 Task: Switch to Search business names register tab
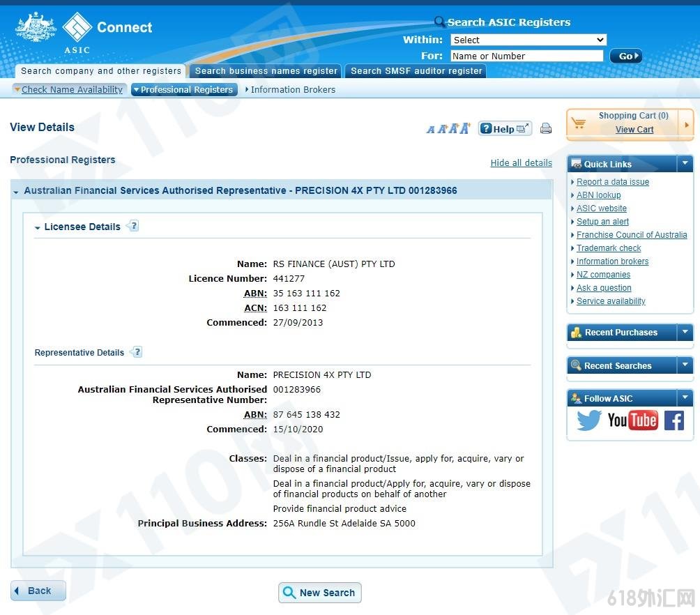(266, 71)
